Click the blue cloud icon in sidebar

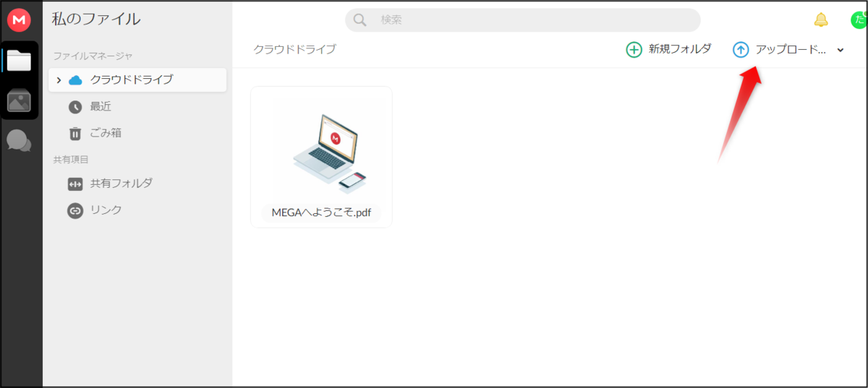point(75,80)
